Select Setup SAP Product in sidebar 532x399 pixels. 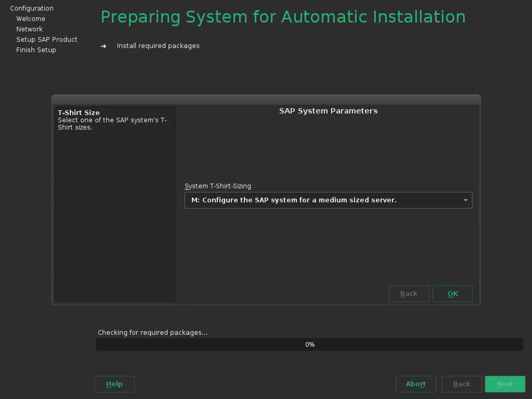pos(47,39)
